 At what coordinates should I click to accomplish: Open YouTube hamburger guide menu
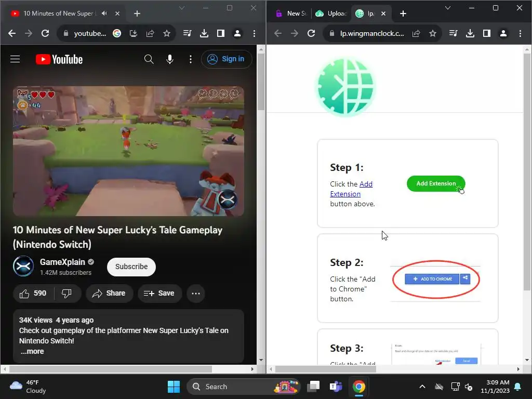[15, 59]
